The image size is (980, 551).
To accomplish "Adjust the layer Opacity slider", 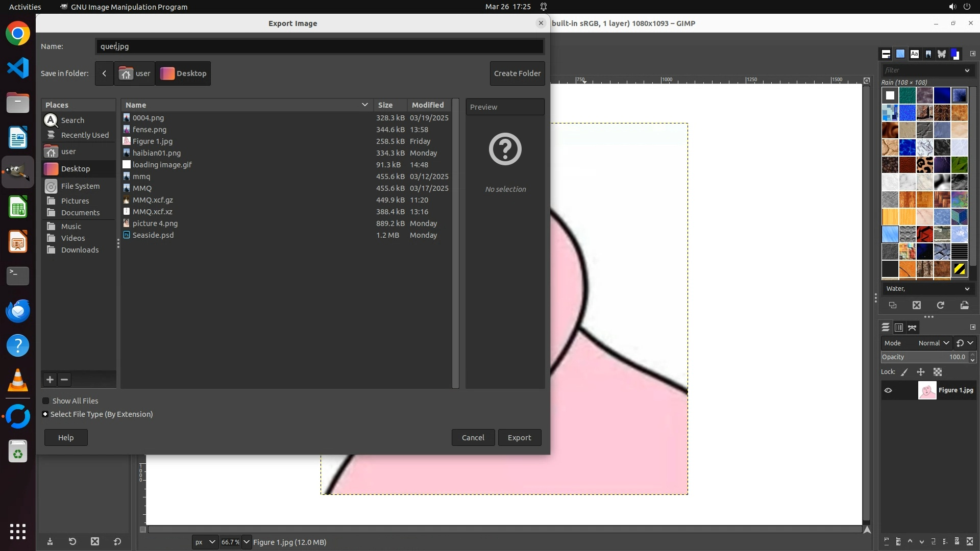I will tap(924, 357).
